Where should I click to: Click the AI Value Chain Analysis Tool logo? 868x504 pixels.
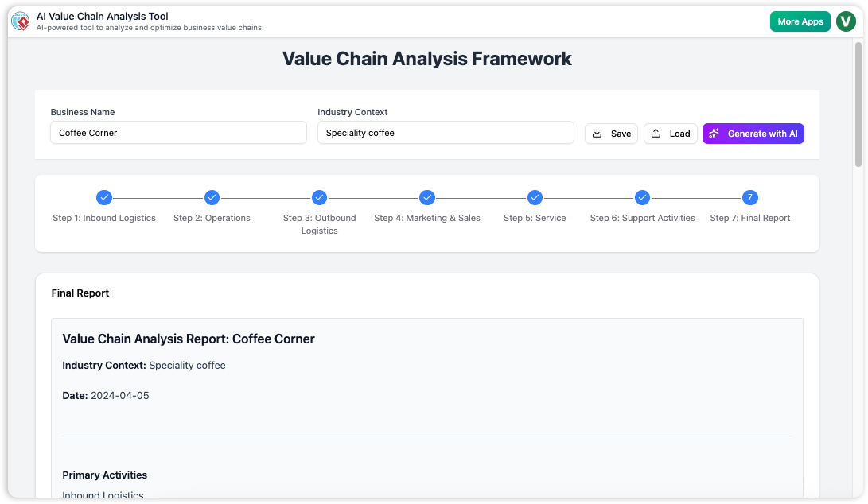(20, 21)
